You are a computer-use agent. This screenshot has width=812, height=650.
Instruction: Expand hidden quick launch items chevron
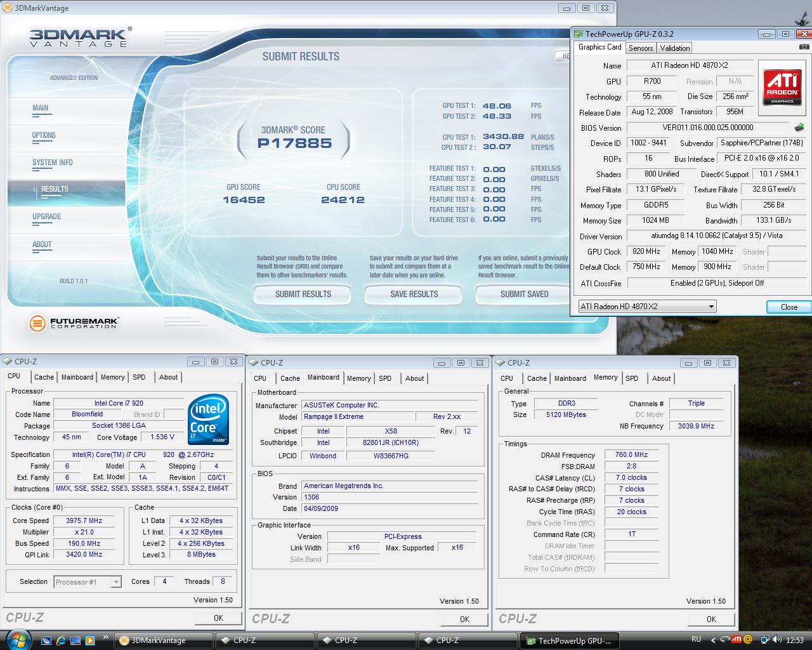105,637
